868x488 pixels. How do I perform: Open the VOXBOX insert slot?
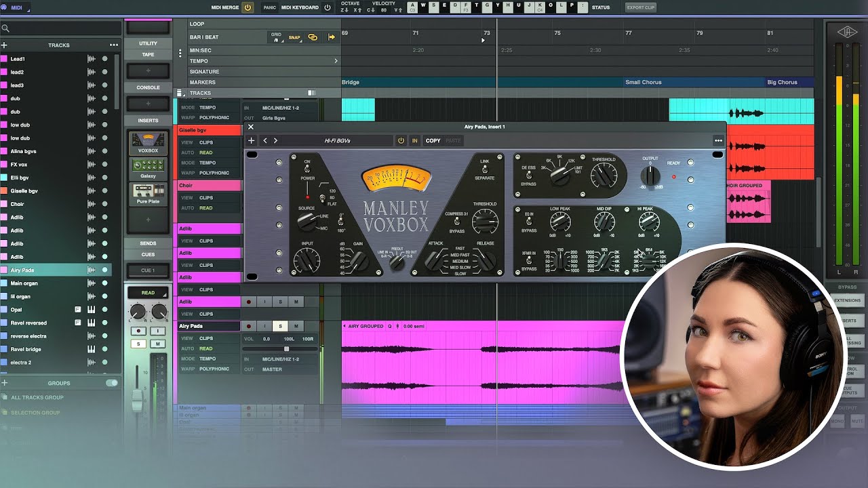(x=148, y=143)
